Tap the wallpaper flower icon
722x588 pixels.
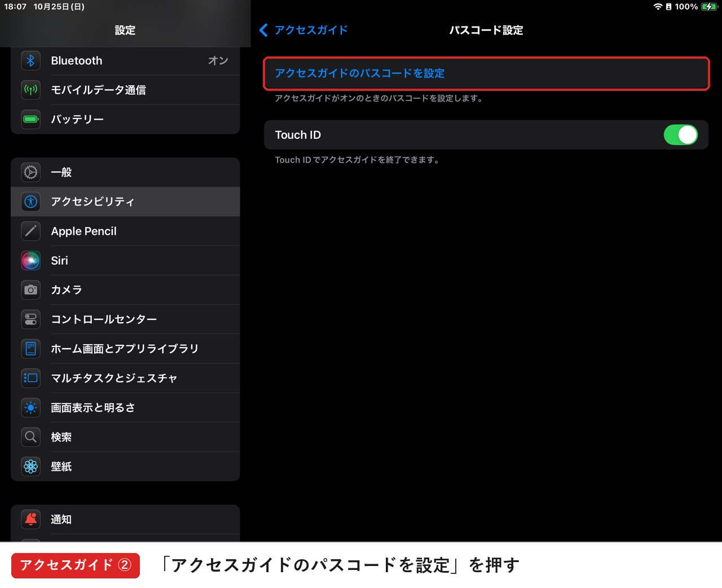31,466
